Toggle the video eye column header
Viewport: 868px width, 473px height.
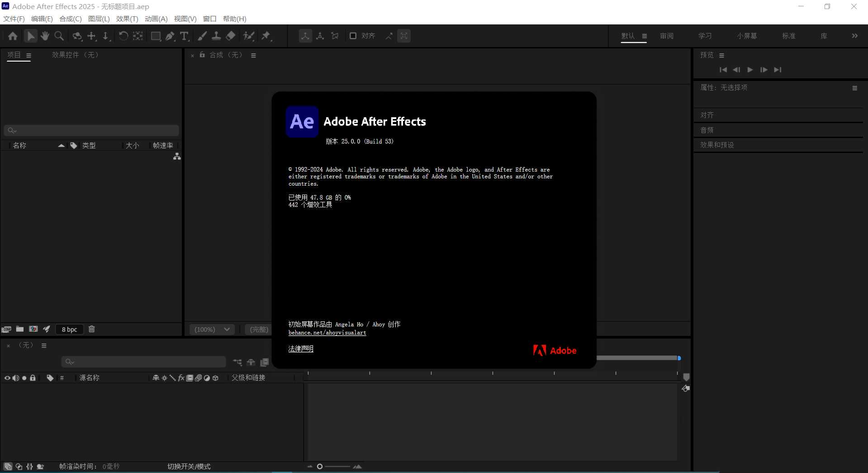click(x=7, y=378)
